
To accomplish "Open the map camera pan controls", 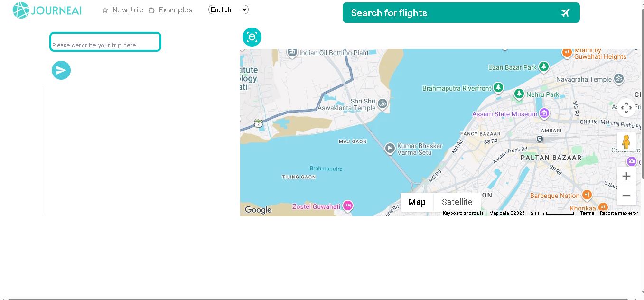I will pyautogui.click(x=626, y=108).
